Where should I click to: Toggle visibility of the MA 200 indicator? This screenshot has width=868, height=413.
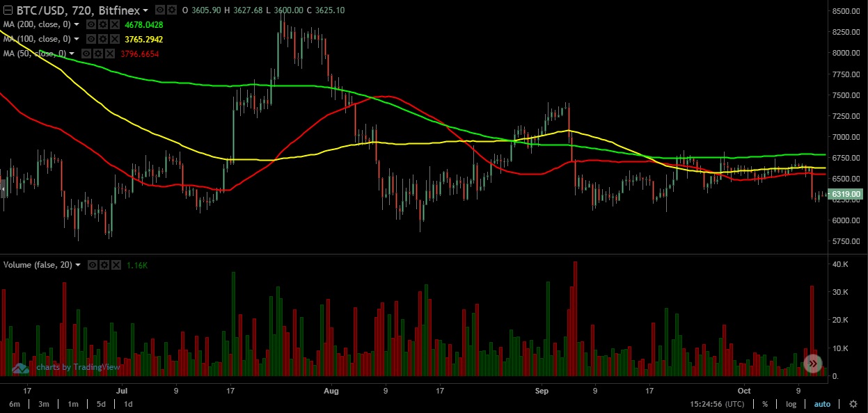pos(91,24)
